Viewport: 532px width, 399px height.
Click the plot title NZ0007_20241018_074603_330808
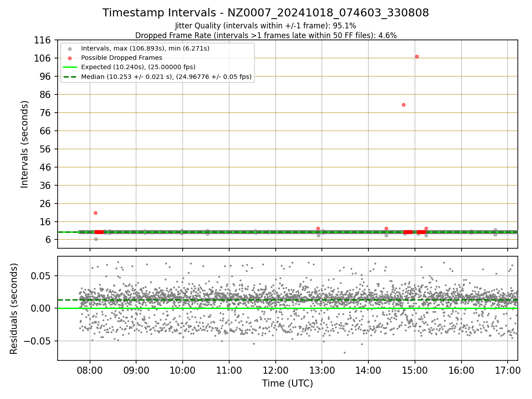(x=266, y=13)
